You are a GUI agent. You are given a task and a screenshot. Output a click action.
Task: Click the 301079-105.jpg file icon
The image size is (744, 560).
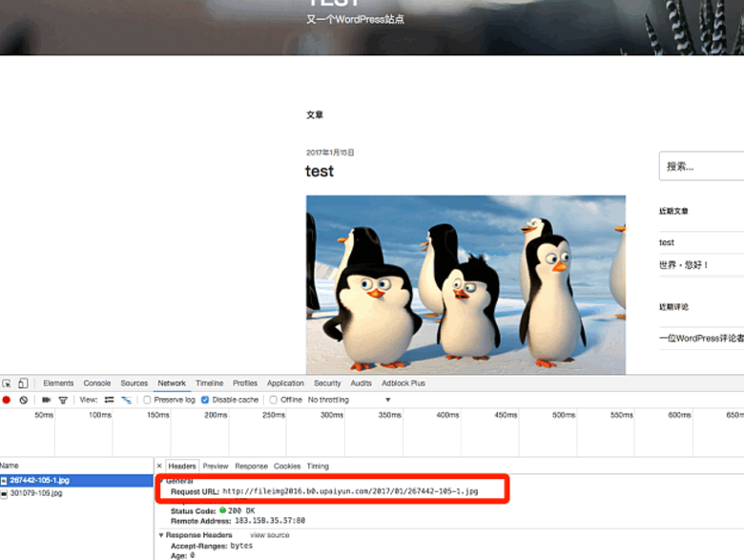4,493
